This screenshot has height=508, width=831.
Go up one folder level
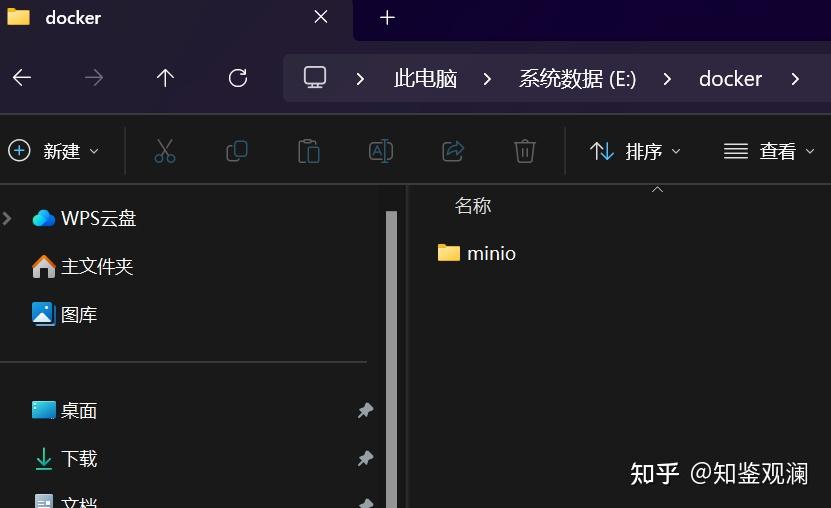click(x=165, y=78)
